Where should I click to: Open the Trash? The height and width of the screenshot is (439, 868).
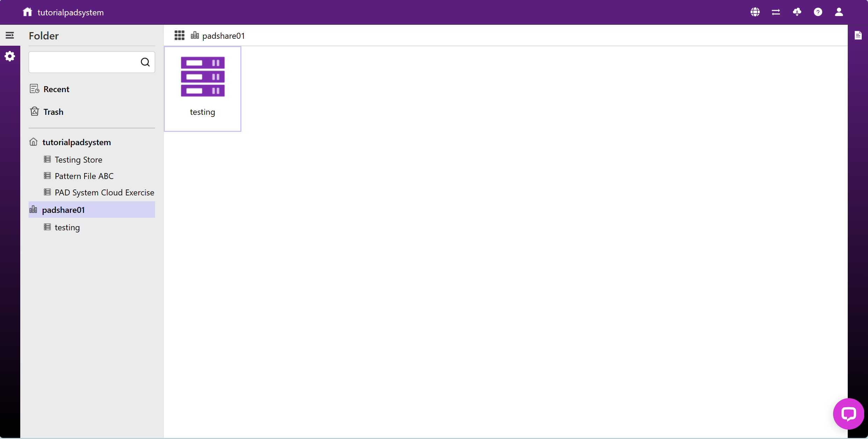click(x=53, y=112)
